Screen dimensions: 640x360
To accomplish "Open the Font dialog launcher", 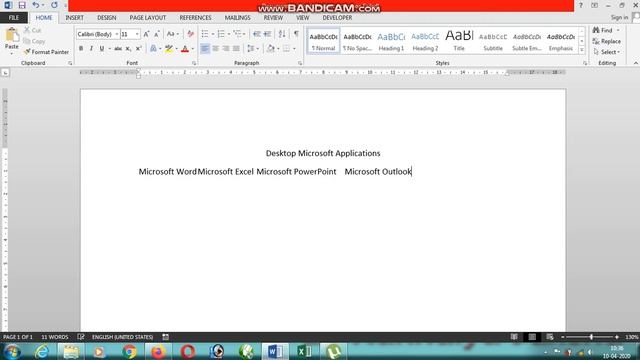I will coord(194,63).
